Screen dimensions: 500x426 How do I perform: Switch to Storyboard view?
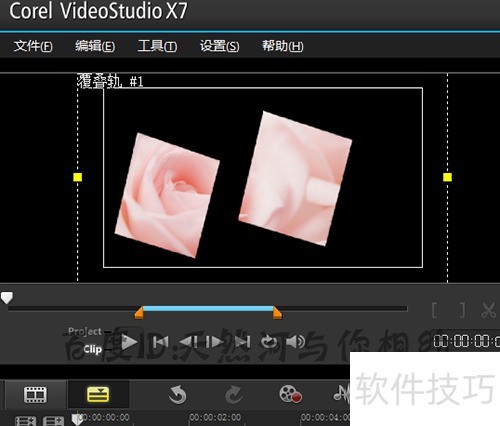(35, 395)
